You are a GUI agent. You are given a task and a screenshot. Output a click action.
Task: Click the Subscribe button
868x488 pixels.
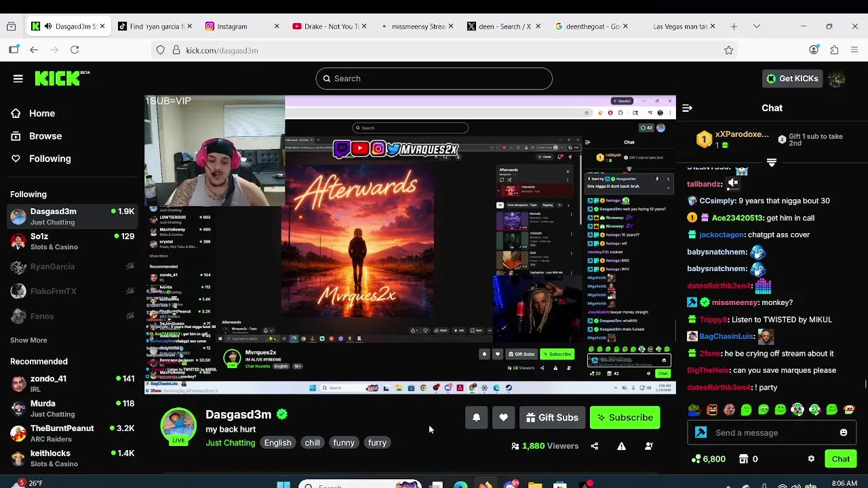(x=625, y=418)
